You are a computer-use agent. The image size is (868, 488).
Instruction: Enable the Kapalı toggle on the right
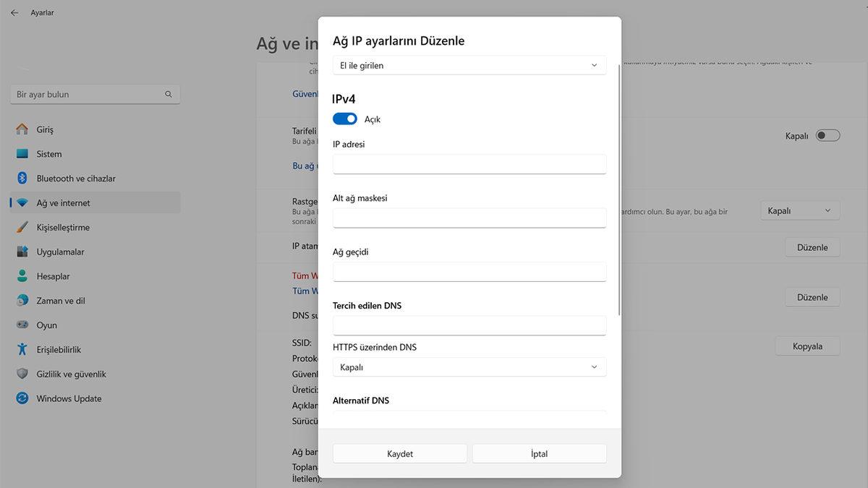[x=827, y=135]
